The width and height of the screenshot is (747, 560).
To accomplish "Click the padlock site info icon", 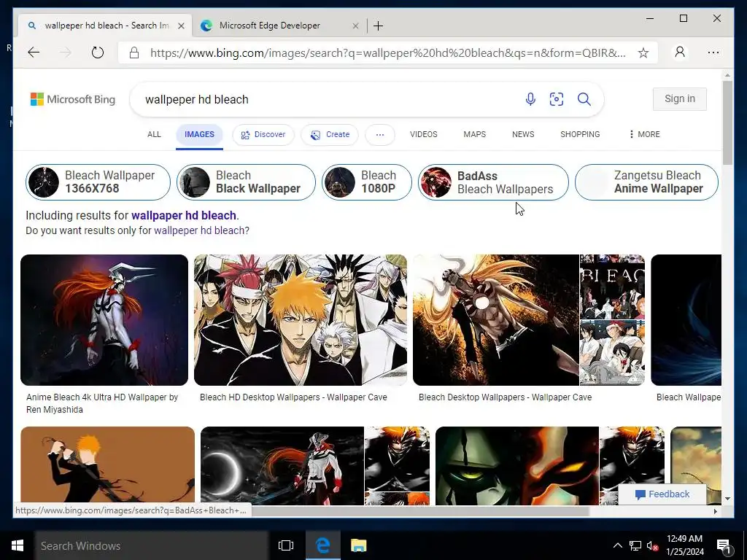I will pos(134,52).
